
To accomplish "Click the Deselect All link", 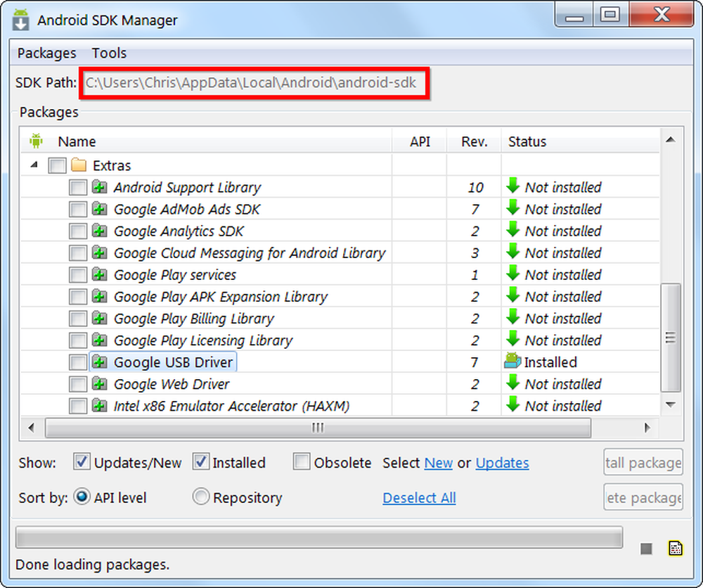I will coord(419,497).
